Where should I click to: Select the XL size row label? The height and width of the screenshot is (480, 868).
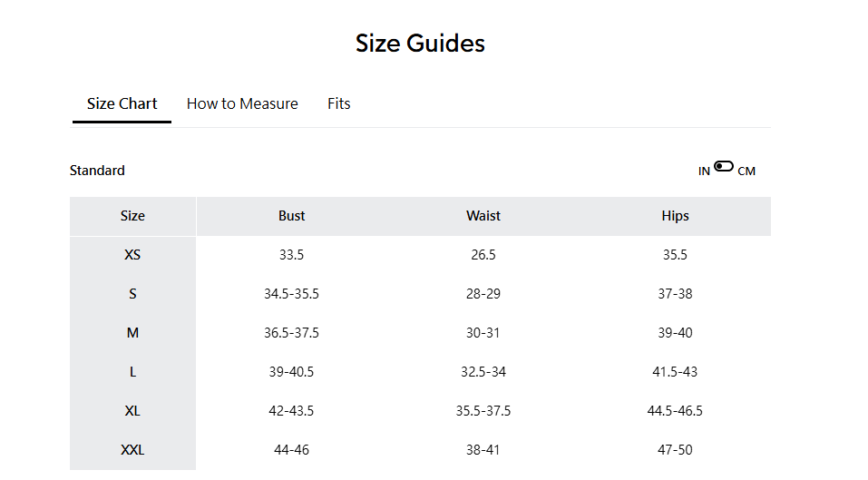click(x=132, y=411)
